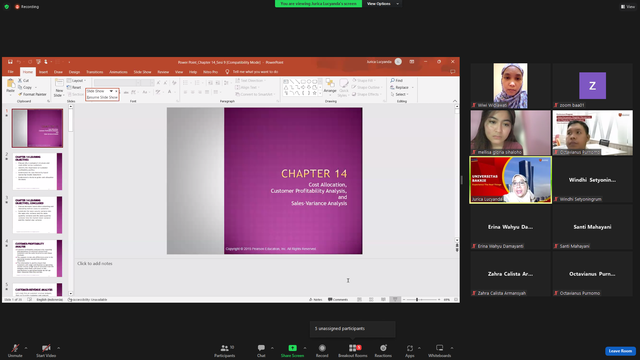The image size is (640, 360).
Task: Switch to the Slide Show ribbon tab
Action: (142, 72)
